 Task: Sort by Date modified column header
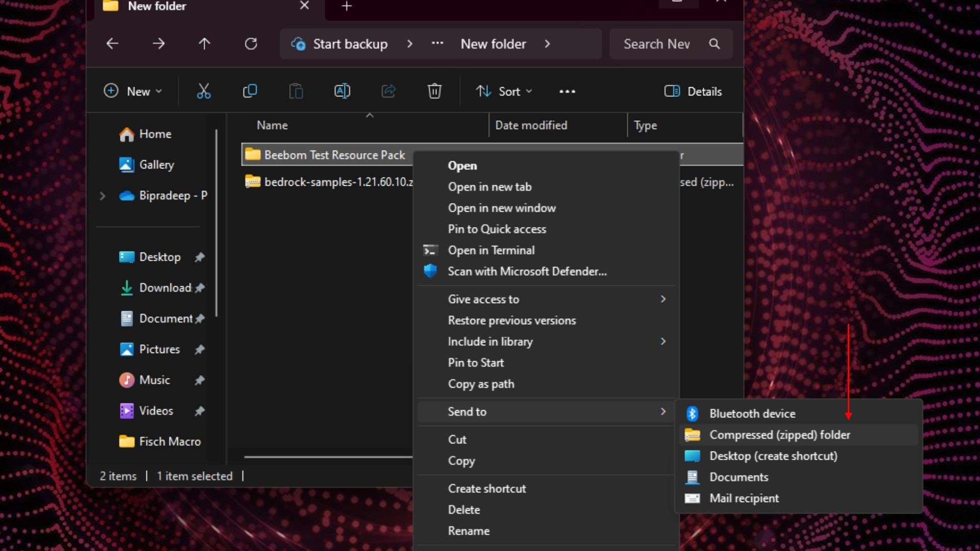point(531,125)
